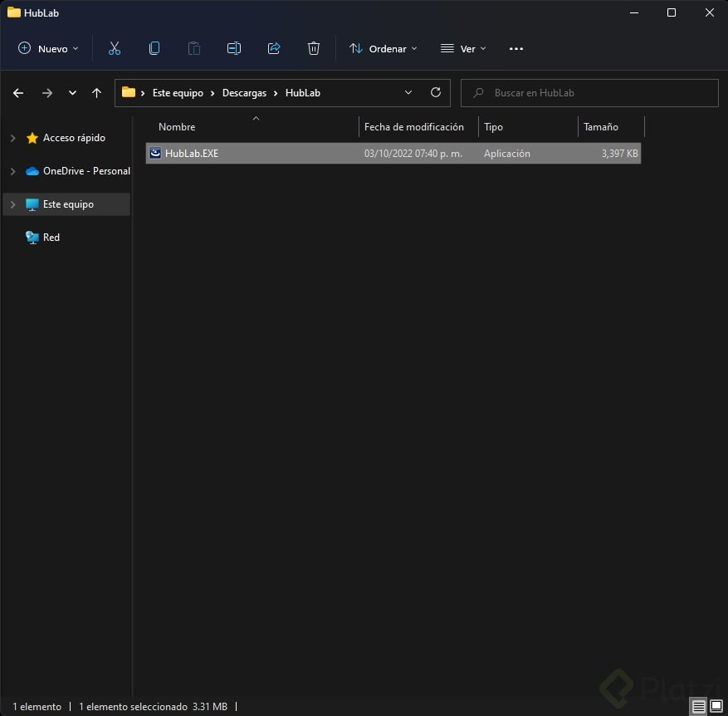This screenshot has width=728, height=716.
Task: Expand OneDrive - Personal tree node
Action: tap(13, 171)
